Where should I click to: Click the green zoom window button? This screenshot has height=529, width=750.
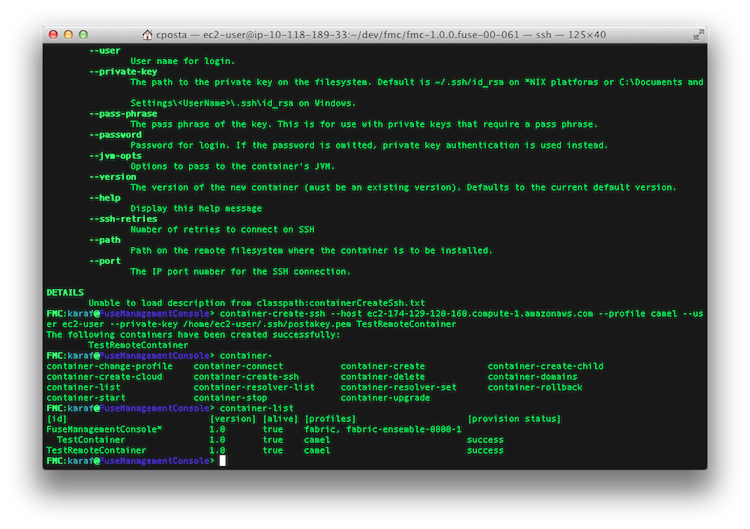click(83, 34)
